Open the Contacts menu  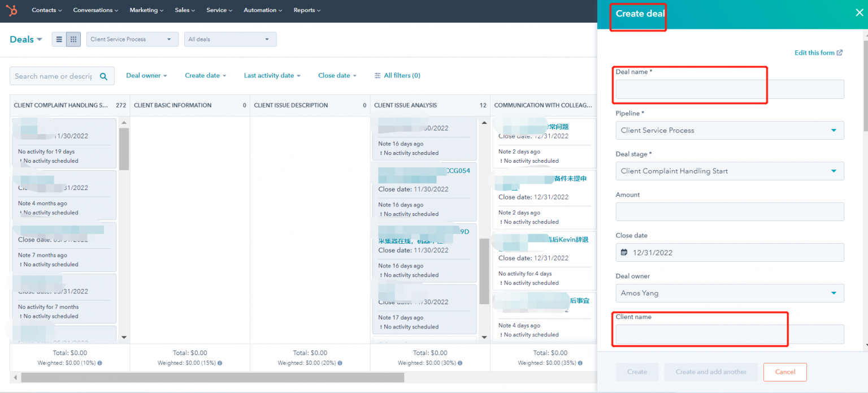(47, 10)
